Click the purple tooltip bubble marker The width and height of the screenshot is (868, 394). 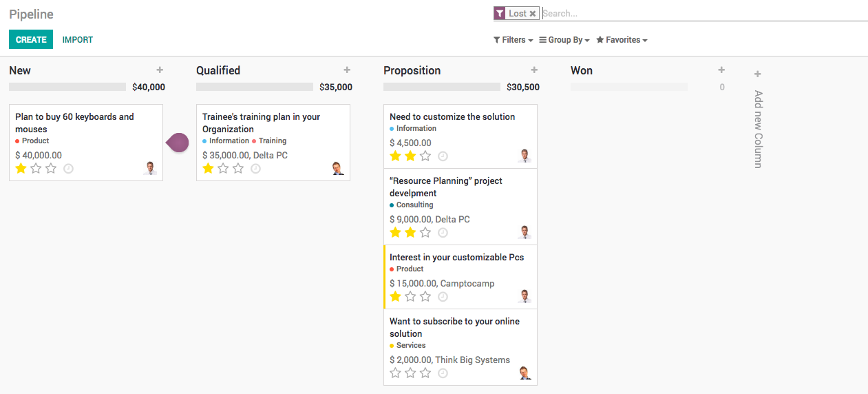click(178, 143)
